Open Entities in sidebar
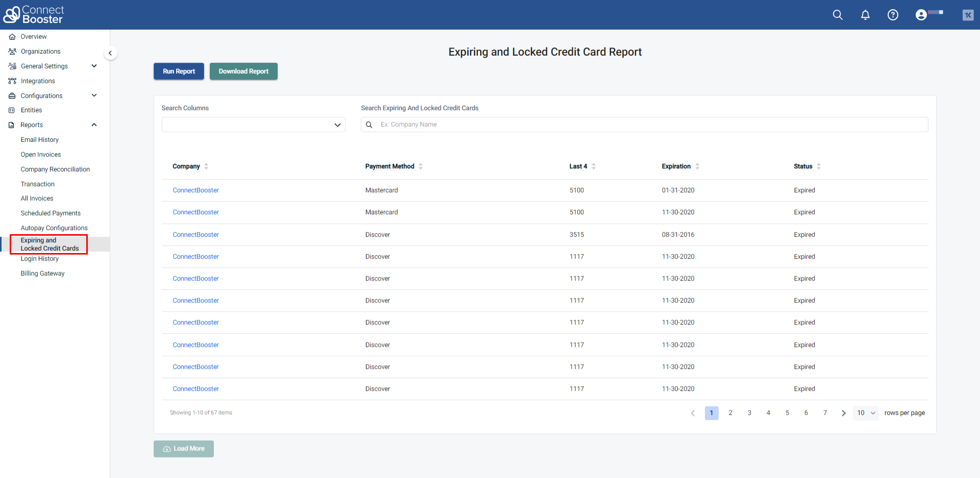 point(32,110)
